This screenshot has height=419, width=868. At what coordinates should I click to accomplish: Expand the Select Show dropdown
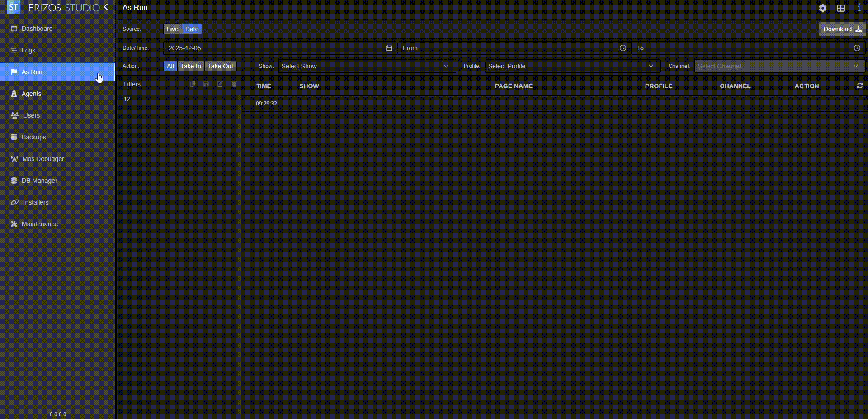366,66
